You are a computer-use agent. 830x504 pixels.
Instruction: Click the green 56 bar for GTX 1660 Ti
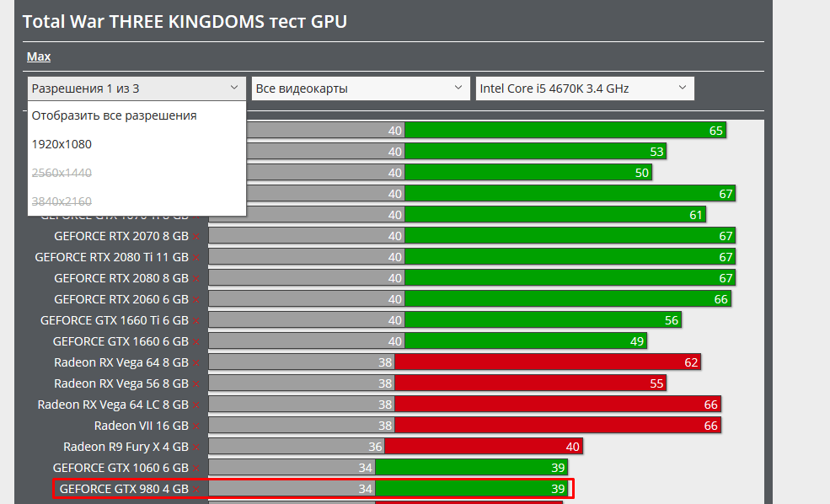click(x=544, y=320)
